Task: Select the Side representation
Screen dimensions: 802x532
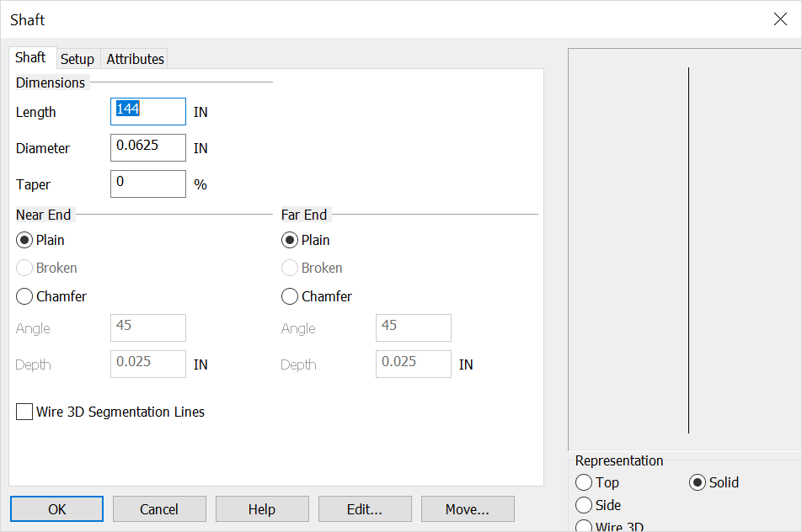Action: click(585, 504)
